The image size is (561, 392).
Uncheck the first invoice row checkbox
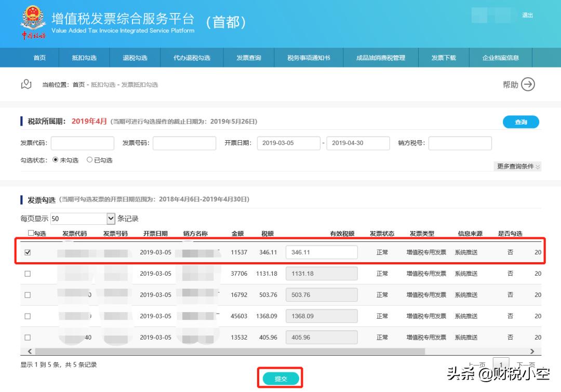[x=29, y=252]
